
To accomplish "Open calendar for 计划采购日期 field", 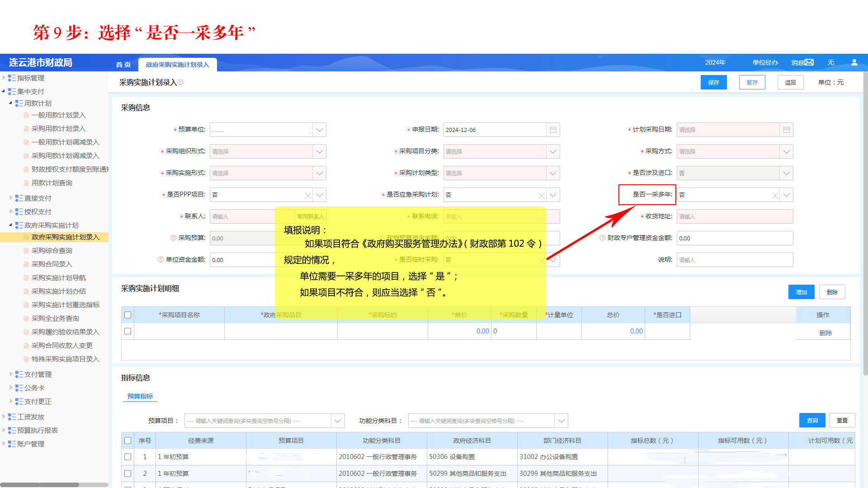I will click(786, 130).
